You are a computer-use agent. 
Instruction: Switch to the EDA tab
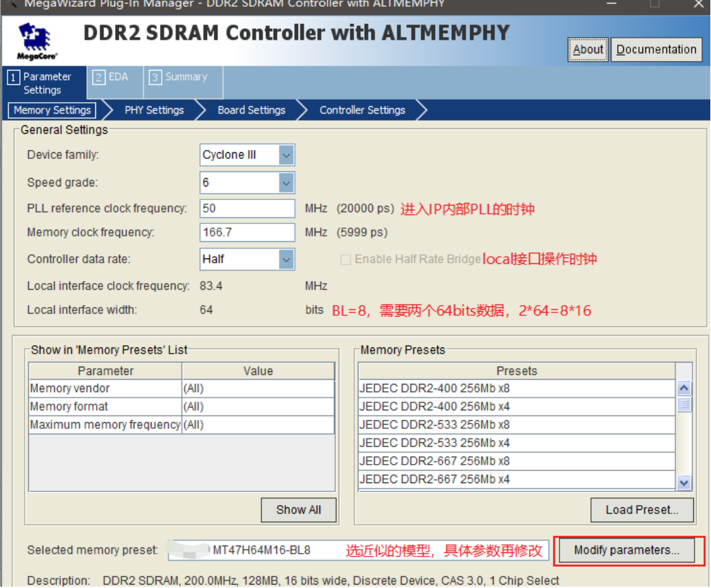[x=115, y=77]
